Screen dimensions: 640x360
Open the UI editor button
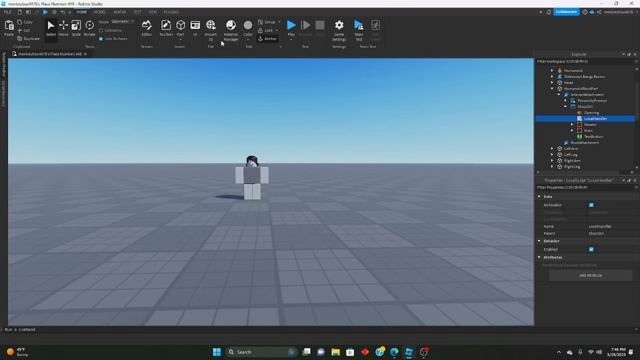pyautogui.click(x=195, y=29)
